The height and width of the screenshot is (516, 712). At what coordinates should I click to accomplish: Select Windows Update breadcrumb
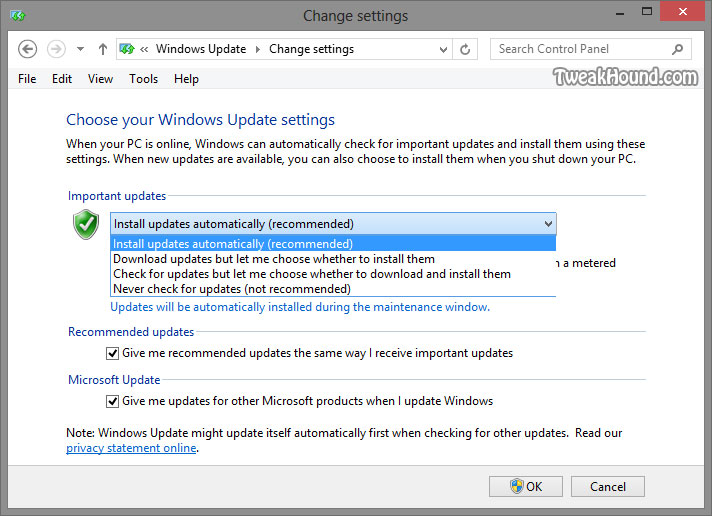[x=201, y=49]
